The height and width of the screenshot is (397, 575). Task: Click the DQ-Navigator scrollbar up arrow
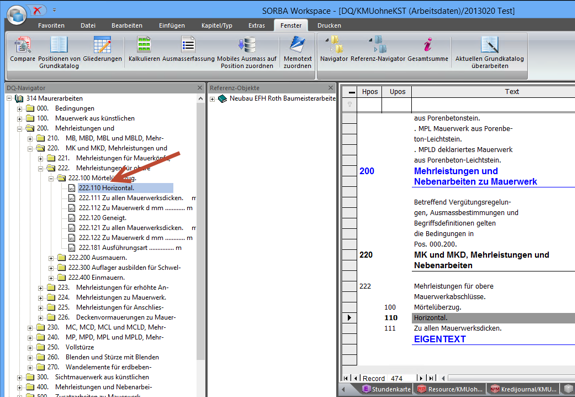[x=200, y=99]
